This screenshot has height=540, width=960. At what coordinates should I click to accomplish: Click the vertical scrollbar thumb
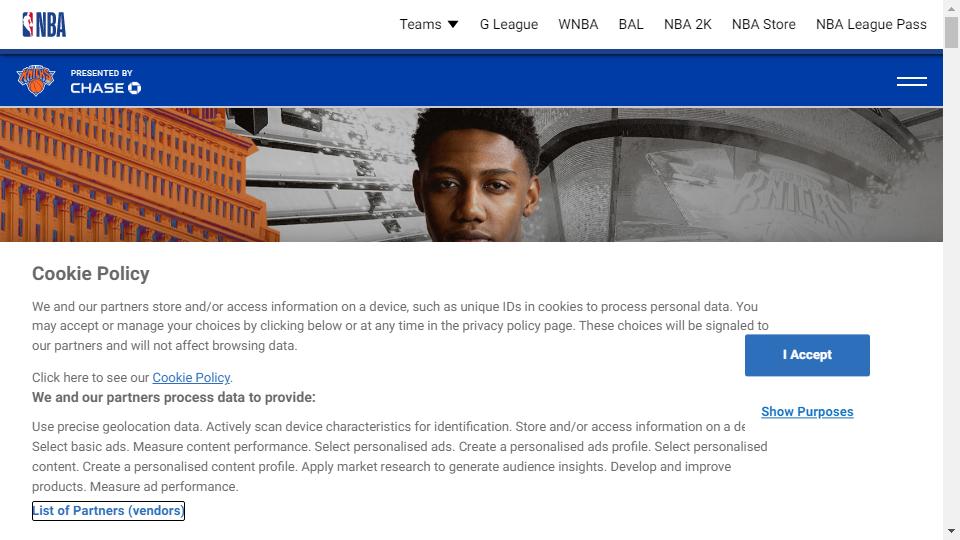click(951, 32)
